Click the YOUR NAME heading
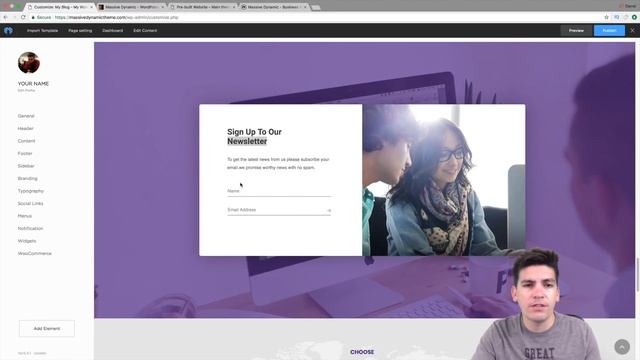The image size is (640, 360). point(33,84)
